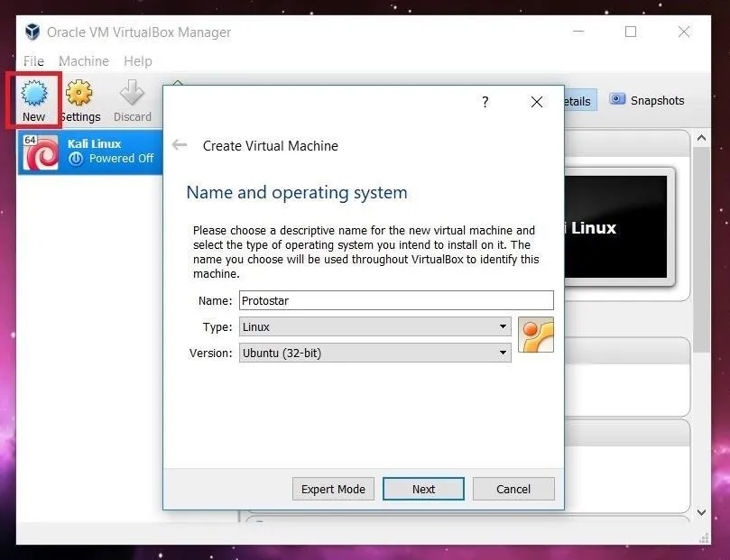730x560 pixels.
Task: Click the VirtualBox cube logo in the title bar
Action: pos(32,32)
